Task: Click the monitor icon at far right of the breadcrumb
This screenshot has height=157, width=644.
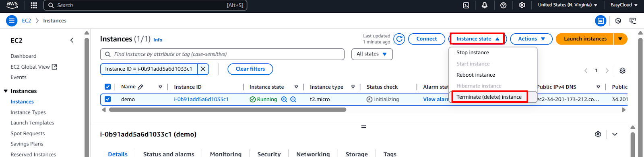Action: click(x=633, y=21)
